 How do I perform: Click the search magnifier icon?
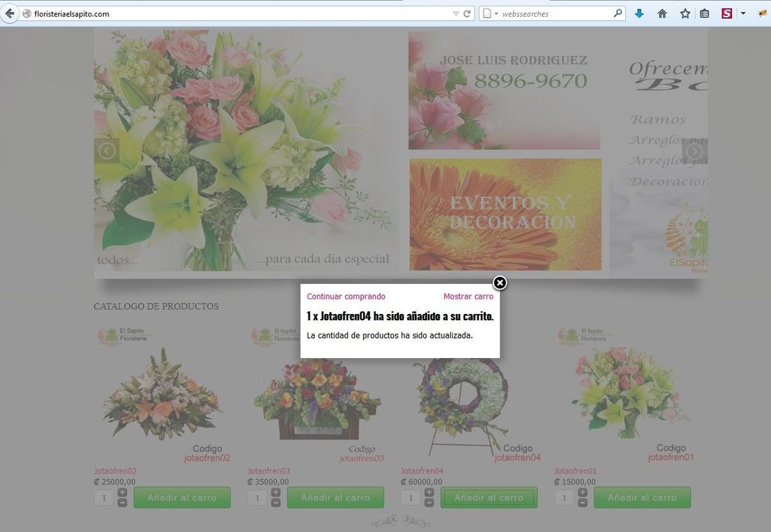pyautogui.click(x=618, y=13)
